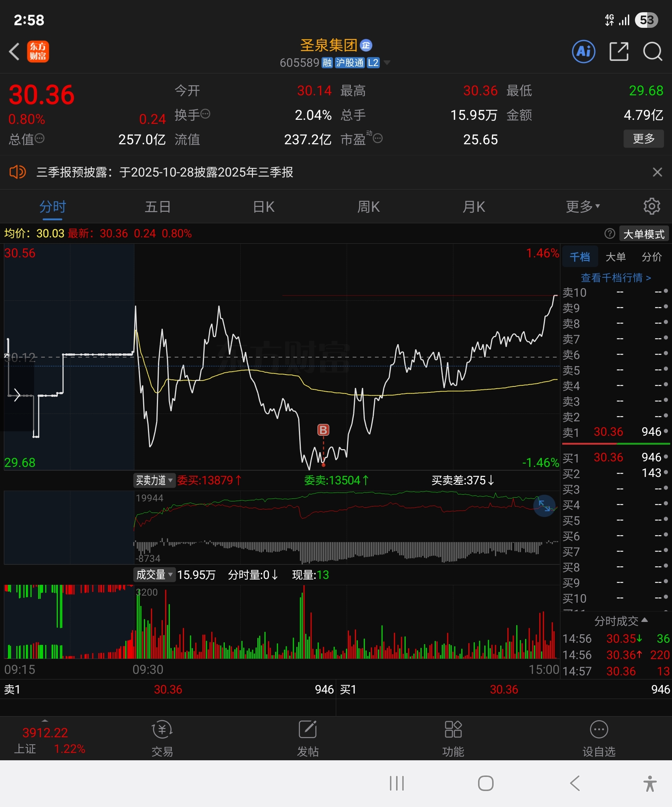Tap the 卖1 order row in order book
The width and height of the screenshot is (672, 807).
616,432
